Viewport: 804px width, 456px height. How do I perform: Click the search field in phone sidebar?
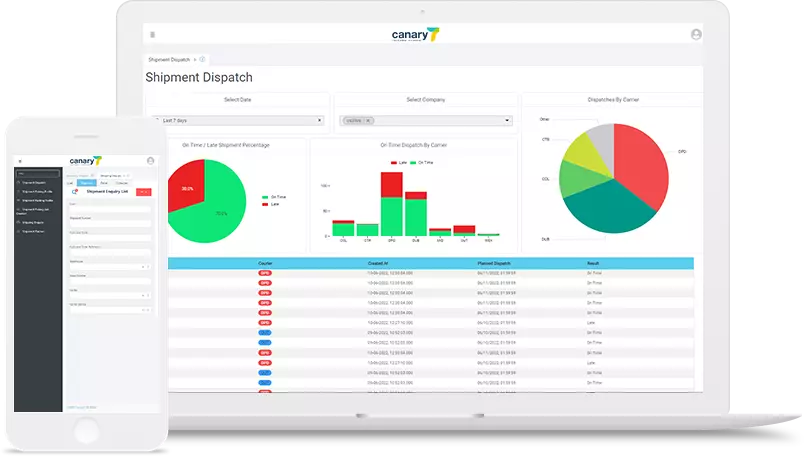point(38,174)
